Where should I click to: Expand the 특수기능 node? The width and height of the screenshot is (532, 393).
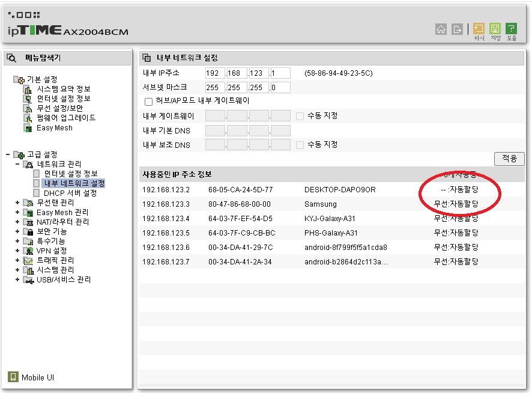tap(17, 241)
